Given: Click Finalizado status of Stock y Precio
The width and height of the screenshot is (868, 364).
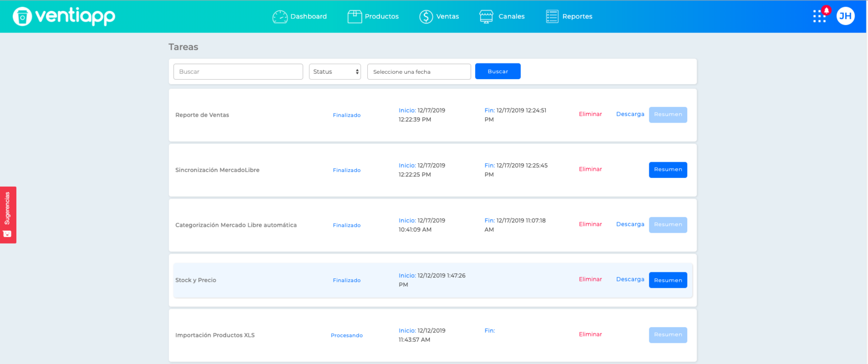Looking at the screenshot, I should 347,280.
